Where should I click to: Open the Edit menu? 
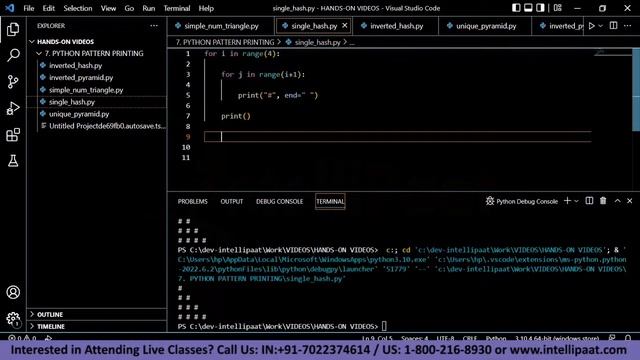49,8
